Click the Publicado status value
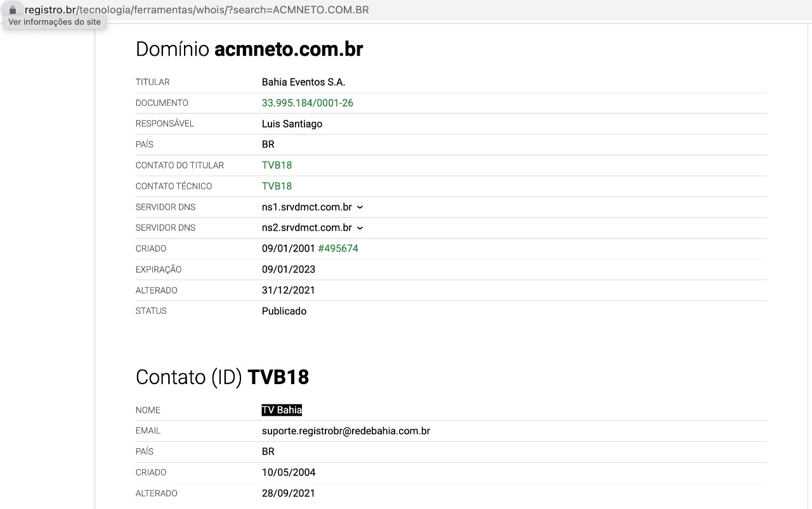The image size is (812, 509). click(284, 311)
